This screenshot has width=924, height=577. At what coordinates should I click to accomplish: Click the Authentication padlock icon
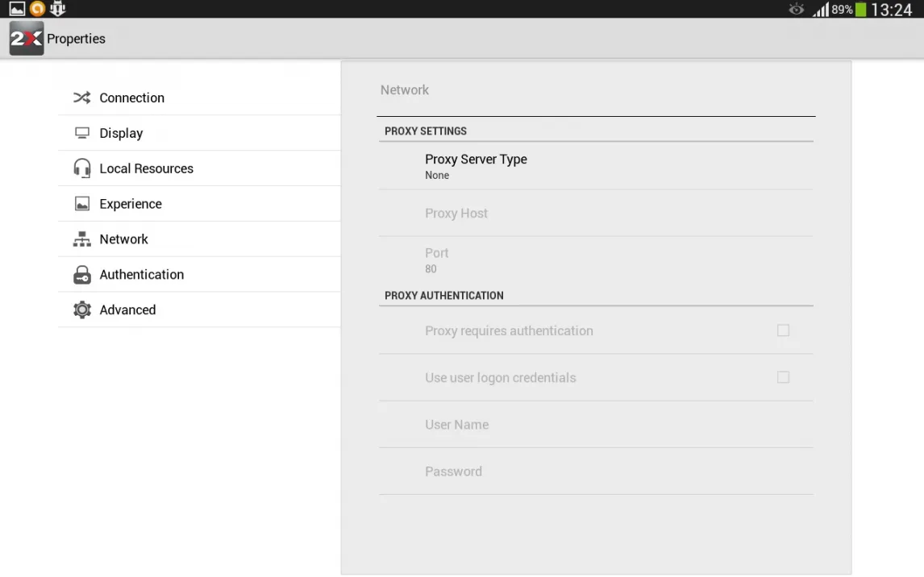[82, 274]
